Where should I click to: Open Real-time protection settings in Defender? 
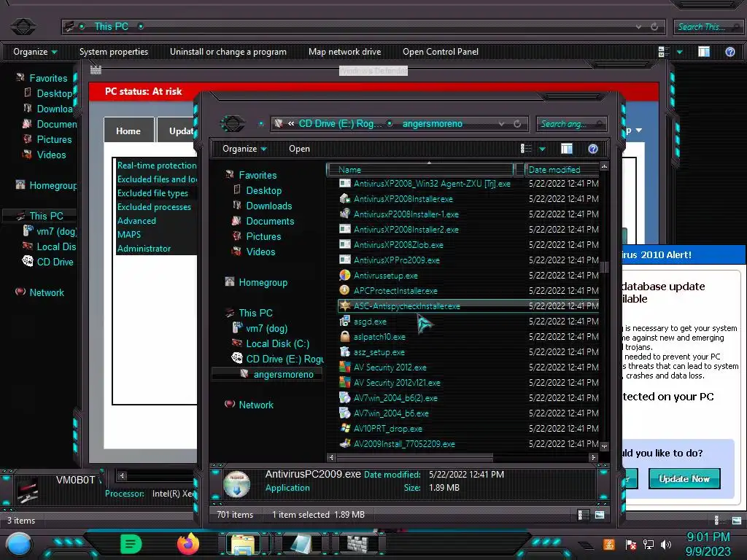(x=157, y=166)
